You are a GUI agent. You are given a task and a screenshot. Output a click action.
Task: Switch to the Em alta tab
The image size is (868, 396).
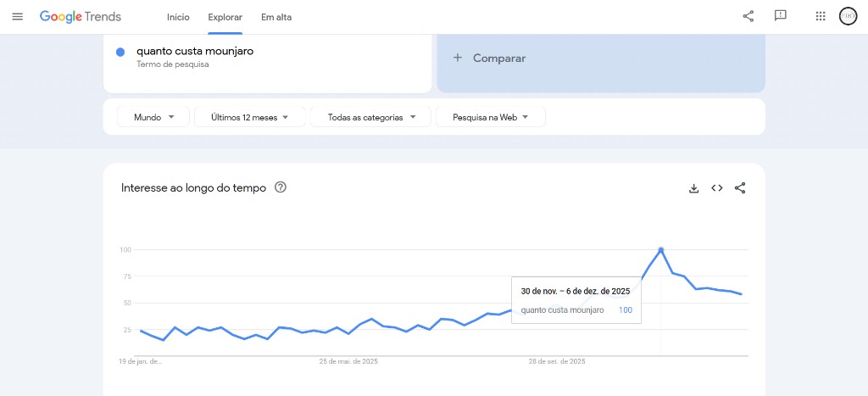click(x=275, y=17)
